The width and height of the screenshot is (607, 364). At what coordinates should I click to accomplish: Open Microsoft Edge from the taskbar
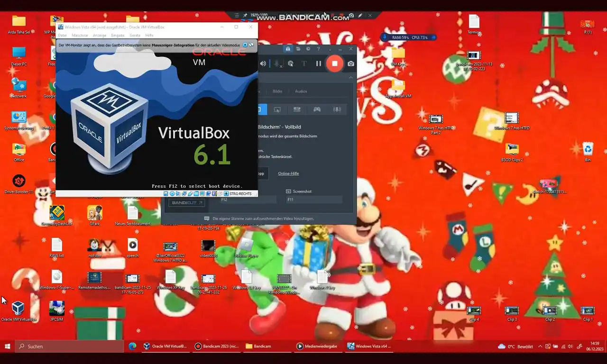tap(132, 346)
